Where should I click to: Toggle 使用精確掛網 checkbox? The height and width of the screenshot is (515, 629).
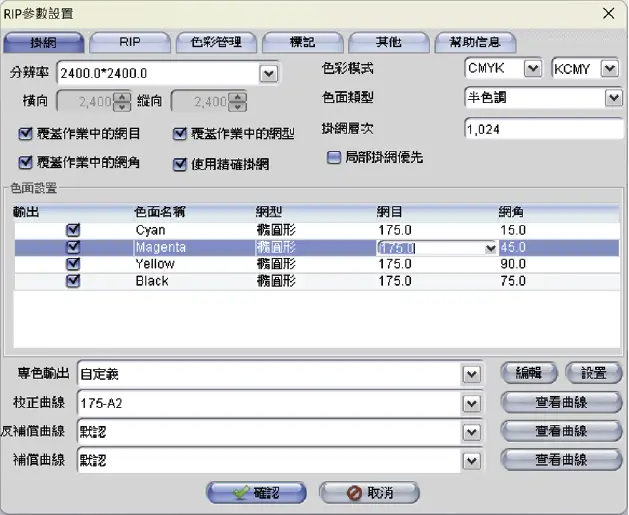[180, 163]
